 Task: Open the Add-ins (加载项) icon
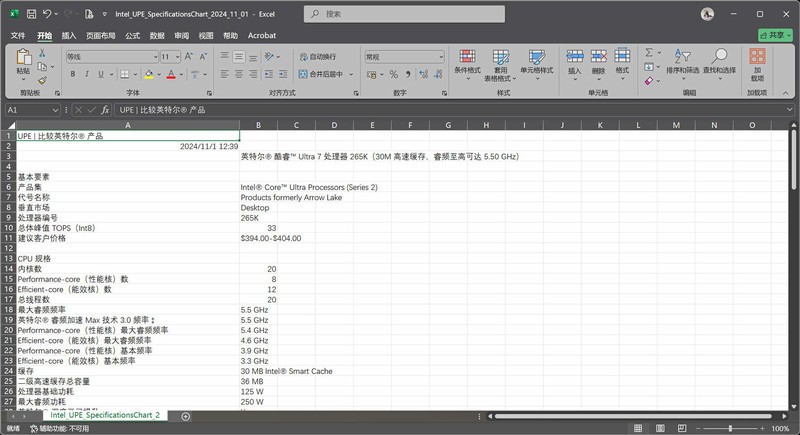tap(757, 57)
